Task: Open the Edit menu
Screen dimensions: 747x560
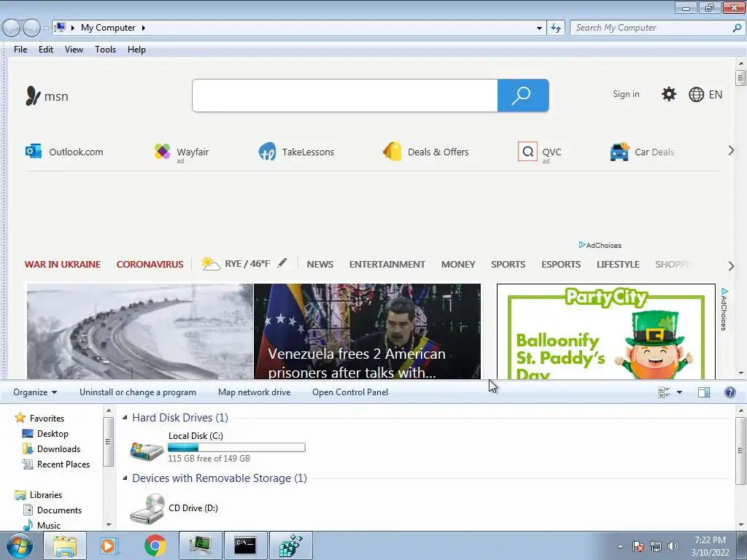Action: point(46,50)
